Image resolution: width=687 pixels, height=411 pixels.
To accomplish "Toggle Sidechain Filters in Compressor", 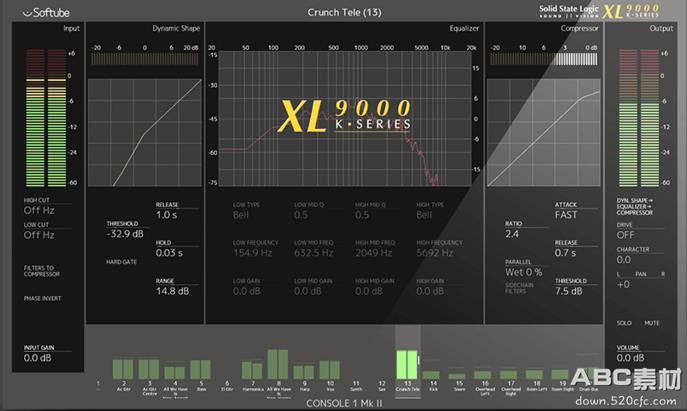I will pos(520,288).
